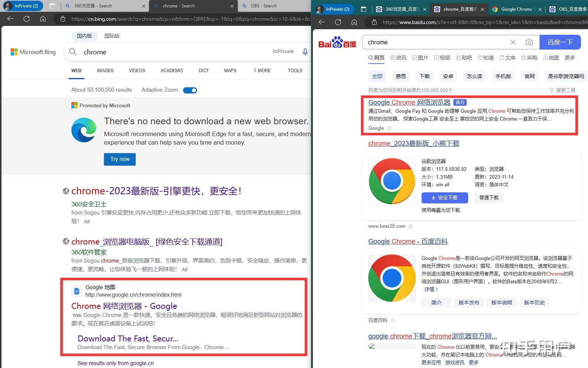The image size is (588, 368).
Task: Click the 百度一下 search button
Action: pyautogui.click(x=560, y=42)
